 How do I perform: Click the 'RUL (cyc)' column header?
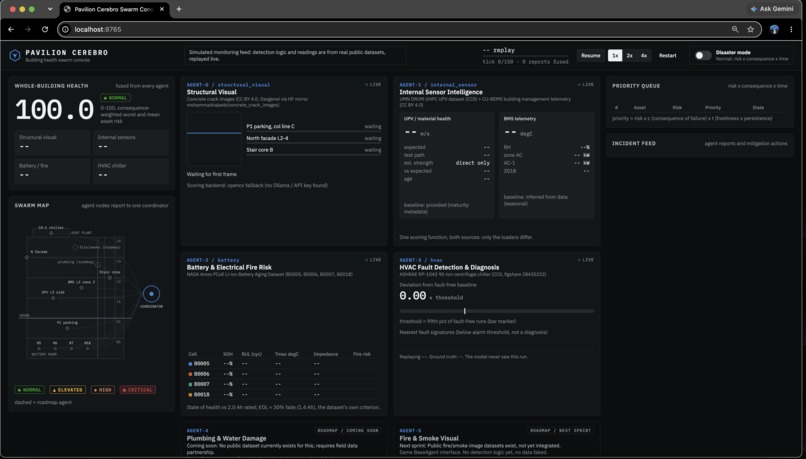click(252, 354)
